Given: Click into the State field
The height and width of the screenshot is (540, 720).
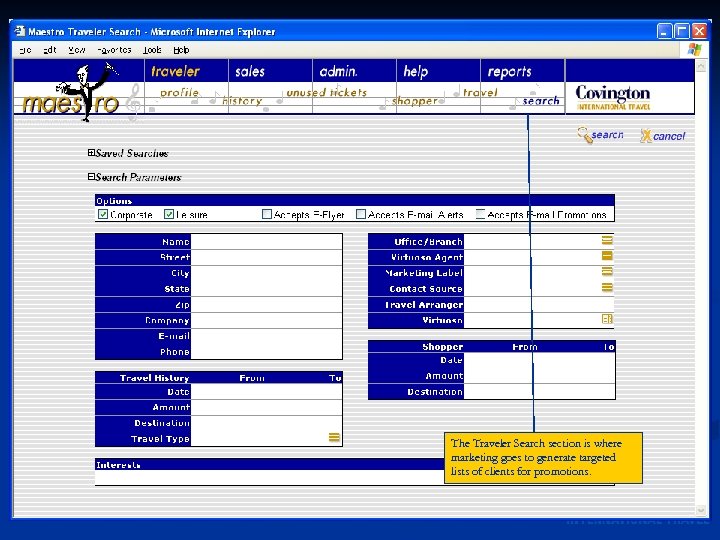Looking at the screenshot, I should coord(266,288).
